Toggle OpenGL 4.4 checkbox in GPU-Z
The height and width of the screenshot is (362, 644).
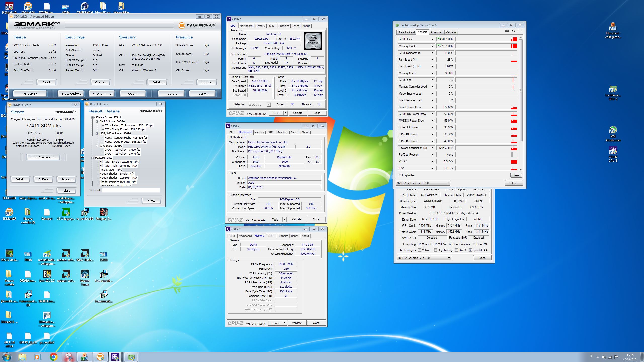coord(470,250)
